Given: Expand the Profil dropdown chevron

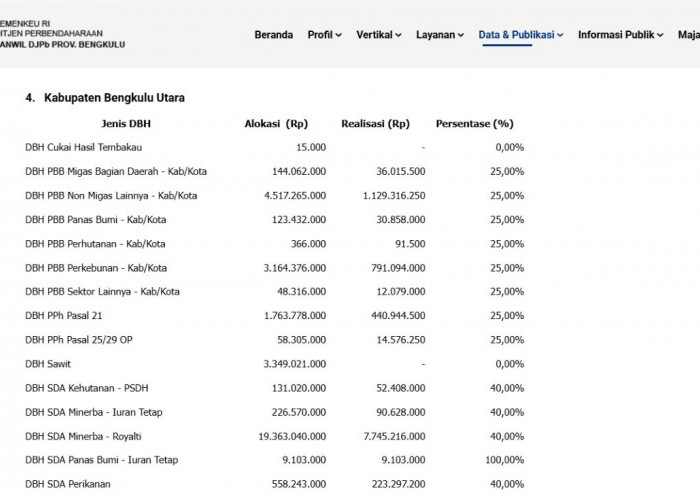Looking at the screenshot, I should pyautogui.click(x=338, y=35).
